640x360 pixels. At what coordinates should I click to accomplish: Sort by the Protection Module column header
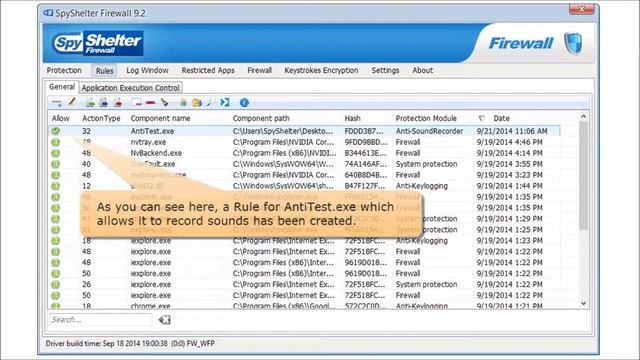[x=426, y=118]
